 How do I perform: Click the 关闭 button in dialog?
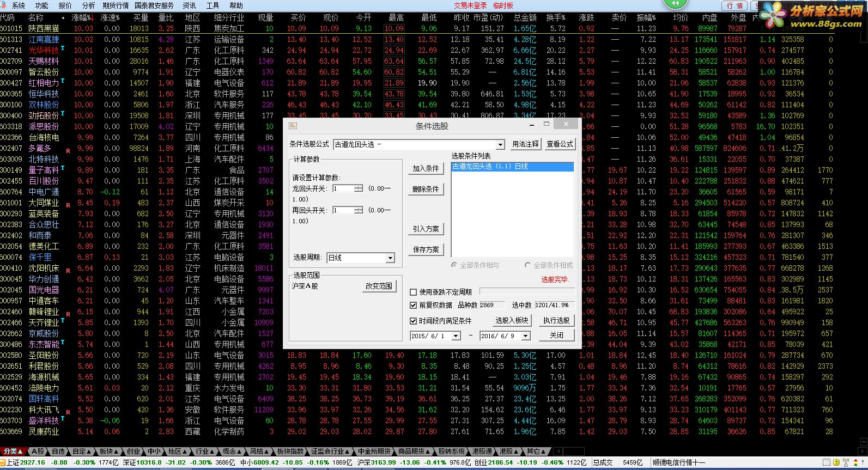[556, 335]
